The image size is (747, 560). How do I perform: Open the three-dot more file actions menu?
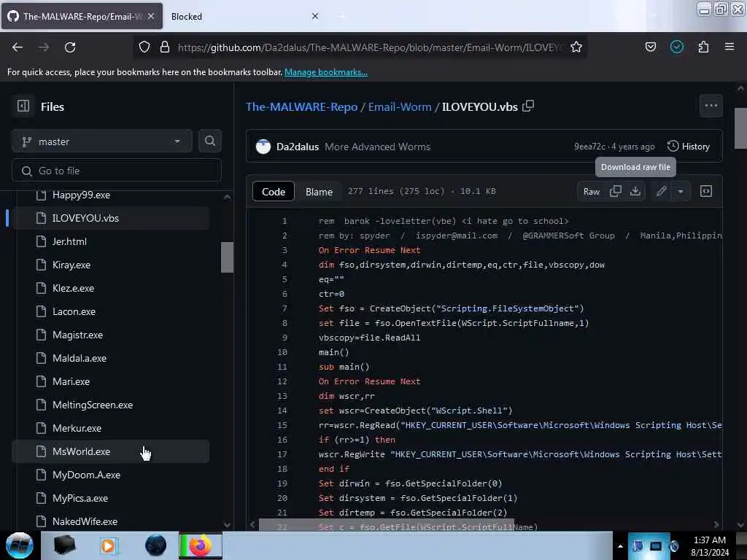pyautogui.click(x=711, y=106)
